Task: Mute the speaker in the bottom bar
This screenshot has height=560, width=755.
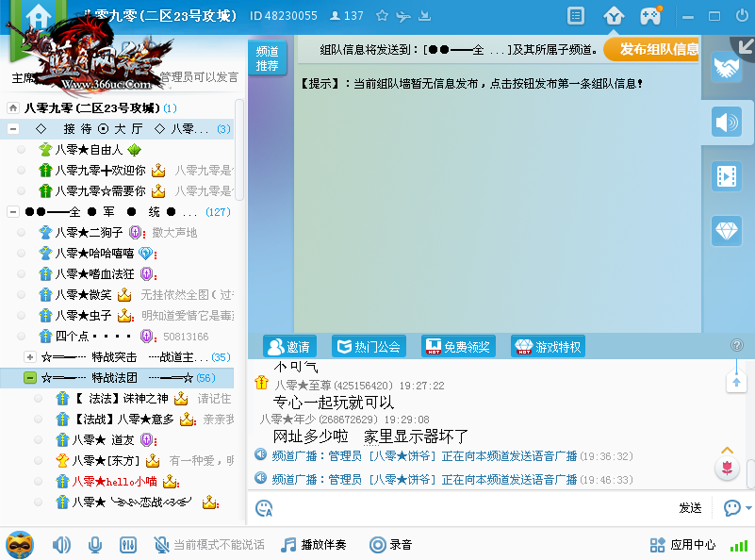Action: coord(61,545)
